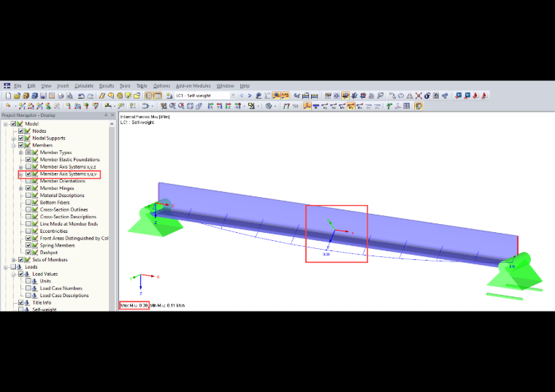
Task: Click the first red PDF export icon
Action: [475, 96]
